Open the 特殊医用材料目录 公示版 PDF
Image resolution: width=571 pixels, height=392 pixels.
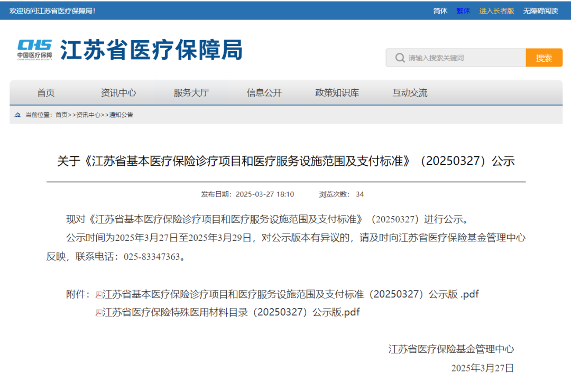[x=231, y=312]
